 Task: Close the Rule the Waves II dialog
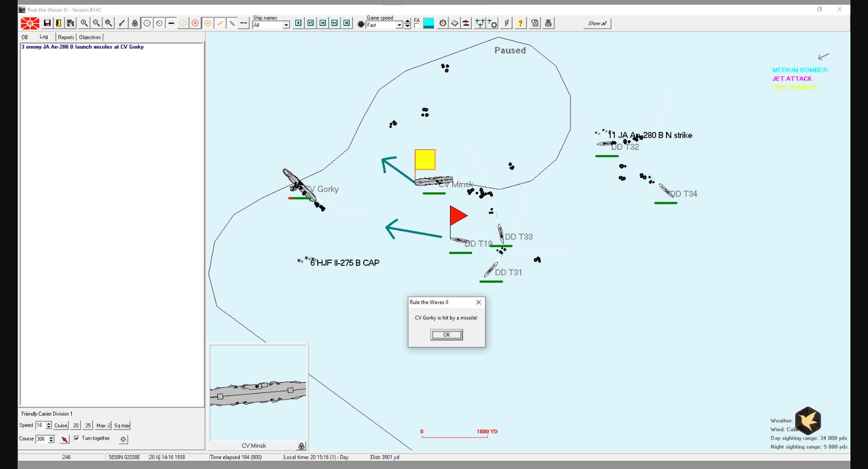pyautogui.click(x=478, y=302)
